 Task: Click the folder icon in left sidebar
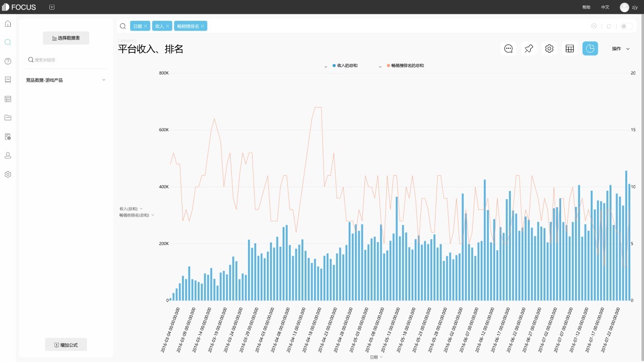pos(8,118)
